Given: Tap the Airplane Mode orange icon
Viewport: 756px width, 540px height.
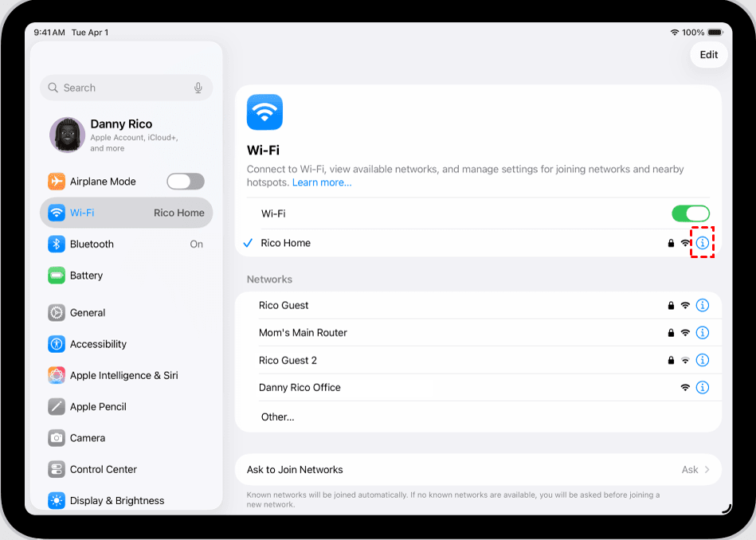Looking at the screenshot, I should tap(57, 182).
